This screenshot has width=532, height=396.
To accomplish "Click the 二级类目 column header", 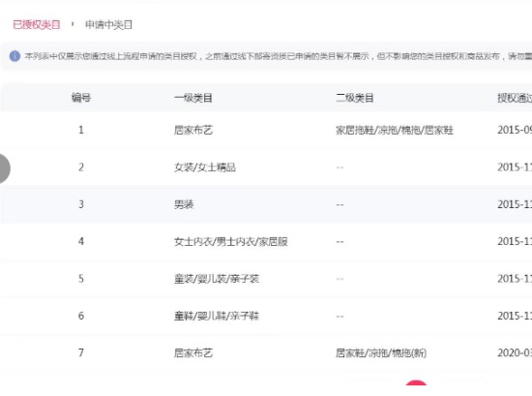I will [x=355, y=98].
